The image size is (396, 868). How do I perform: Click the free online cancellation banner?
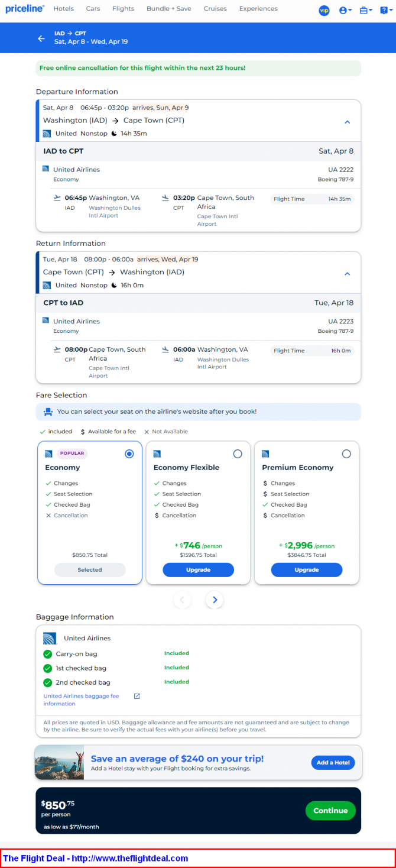point(198,68)
